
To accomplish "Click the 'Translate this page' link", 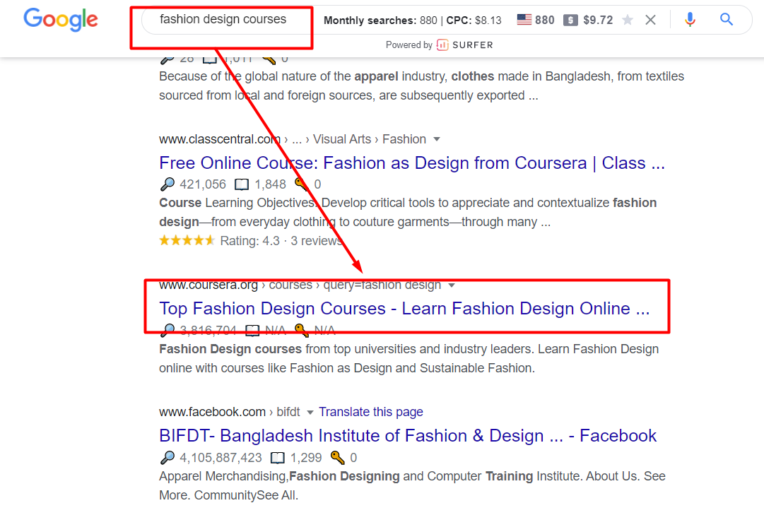I will click(371, 411).
